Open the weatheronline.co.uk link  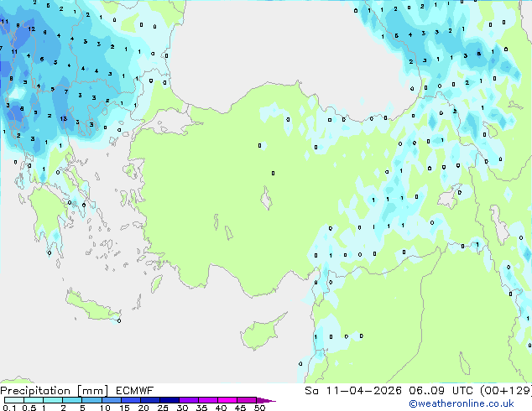pos(462,403)
